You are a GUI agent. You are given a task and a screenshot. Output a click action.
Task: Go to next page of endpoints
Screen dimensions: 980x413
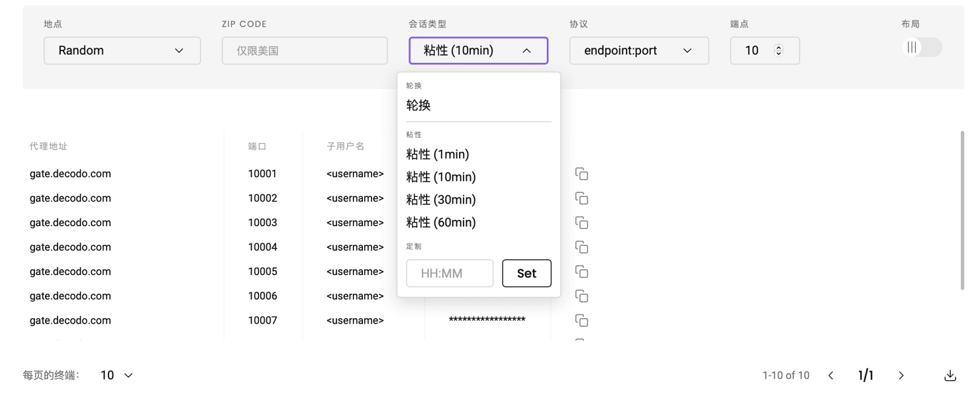pyautogui.click(x=901, y=376)
